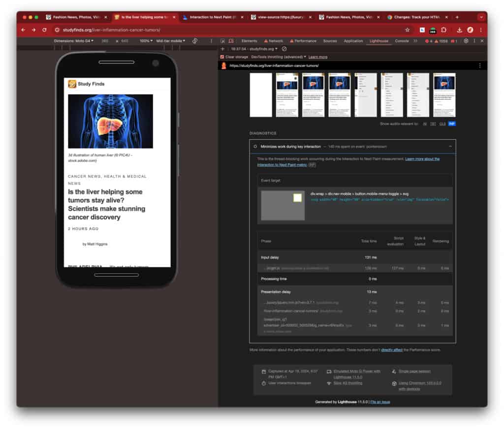Open DevTools settings gear
This screenshot has height=429, width=504.
[x=466, y=41]
